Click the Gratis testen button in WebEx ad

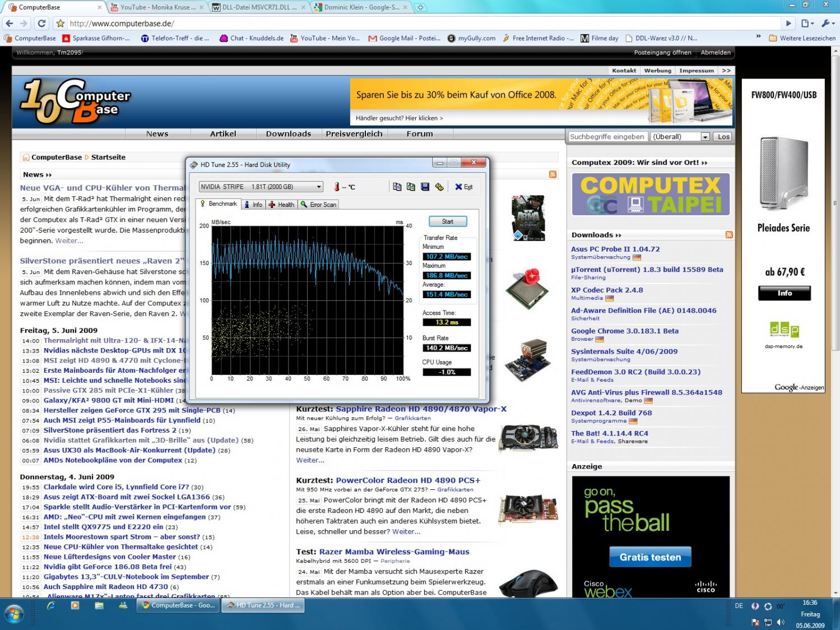[x=650, y=557]
